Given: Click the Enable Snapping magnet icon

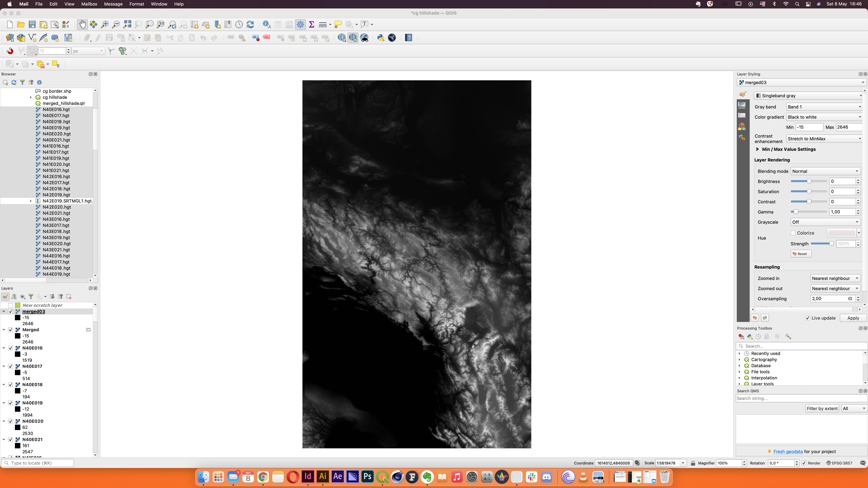Looking at the screenshot, I should [x=10, y=51].
